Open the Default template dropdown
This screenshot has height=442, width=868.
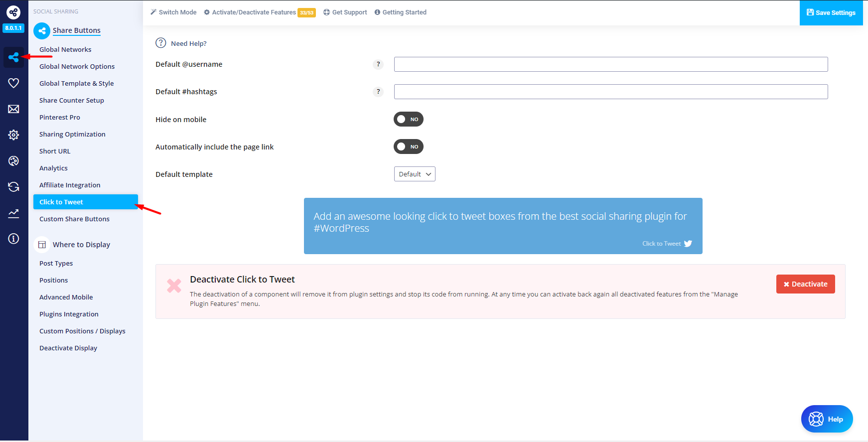tap(415, 174)
